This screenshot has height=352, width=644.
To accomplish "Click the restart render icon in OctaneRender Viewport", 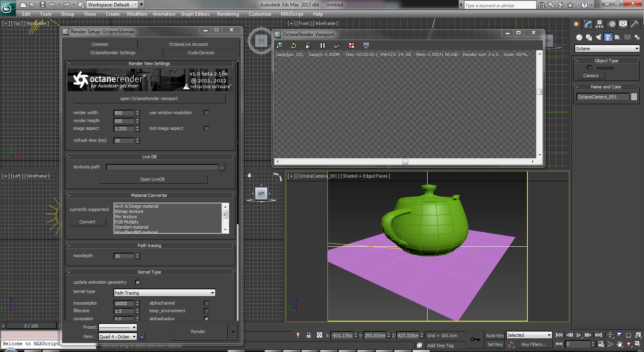I will coord(294,45).
